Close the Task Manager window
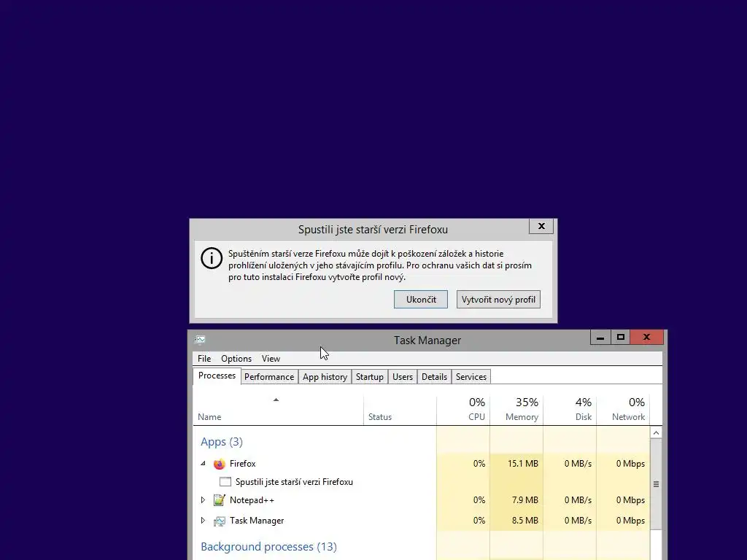747x560 pixels. pos(646,337)
